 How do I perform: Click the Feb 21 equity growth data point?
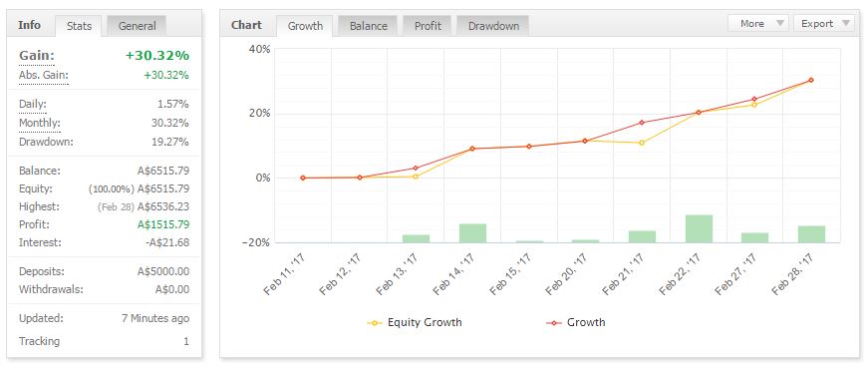642,143
